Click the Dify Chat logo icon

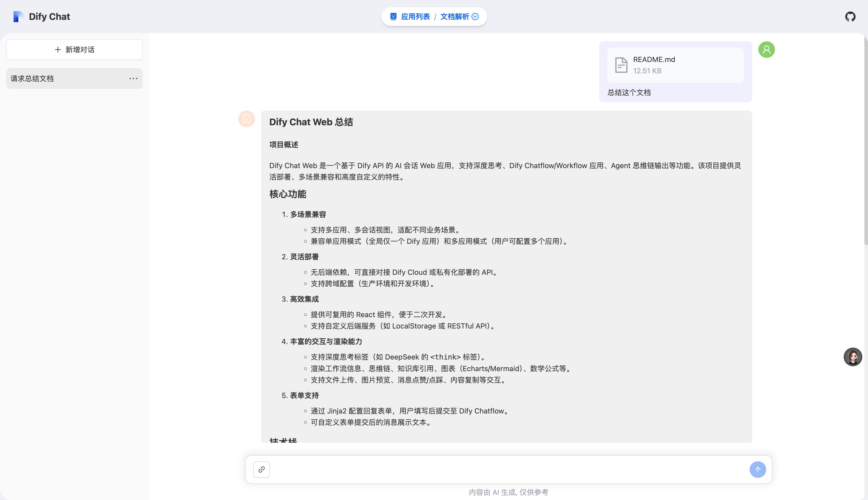pyautogui.click(x=18, y=16)
